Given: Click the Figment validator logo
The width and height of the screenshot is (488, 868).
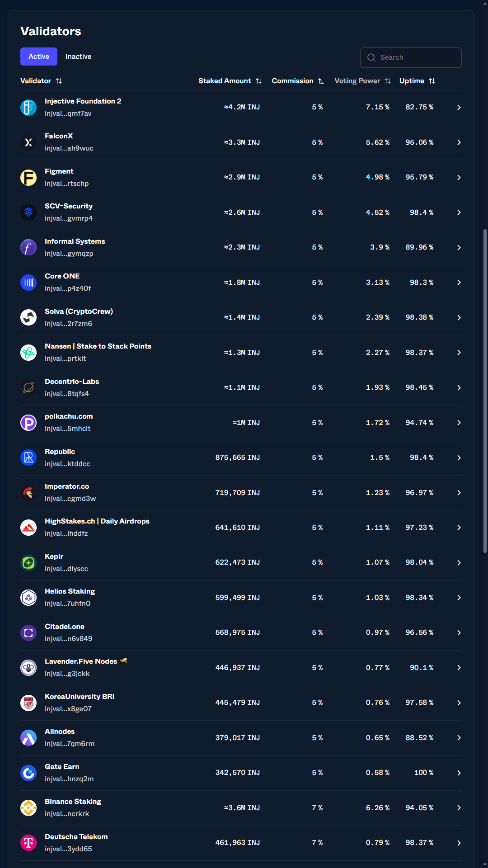Looking at the screenshot, I should pyautogui.click(x=28, y=178).
